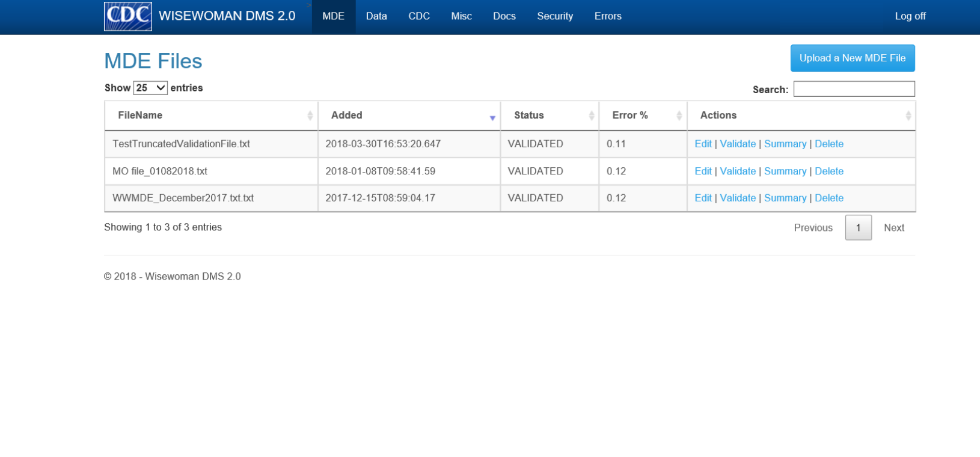
Task: Open the Errors page from navbar
Action: [x=608, y=16]
